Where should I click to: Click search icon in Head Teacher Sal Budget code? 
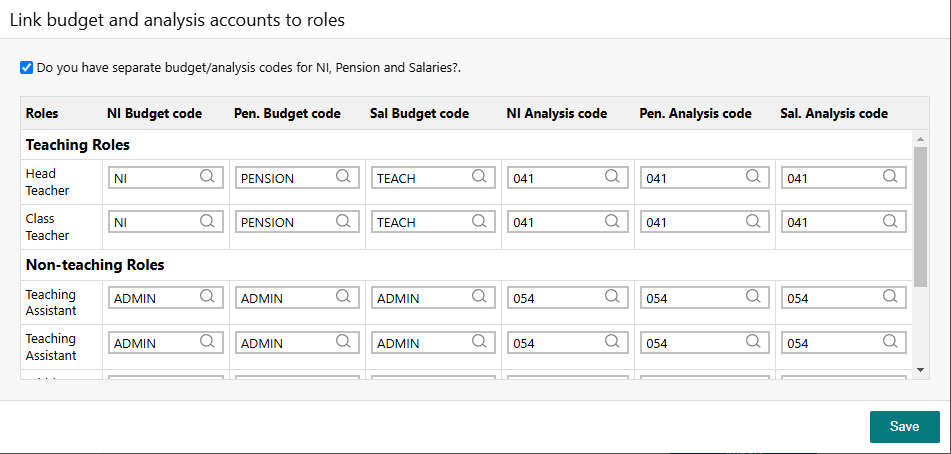pyautogui.click(x=479, y=176)
